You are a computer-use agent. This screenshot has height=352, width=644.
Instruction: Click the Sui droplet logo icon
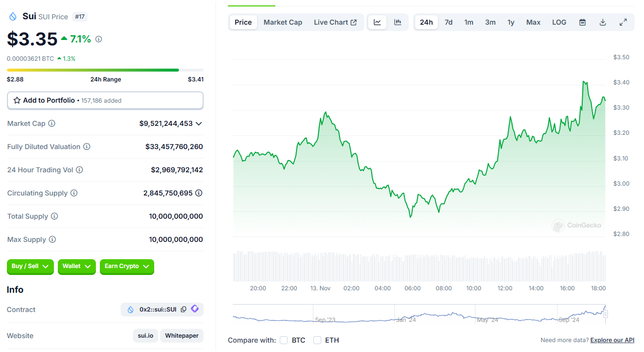click(x=13, y=16)
